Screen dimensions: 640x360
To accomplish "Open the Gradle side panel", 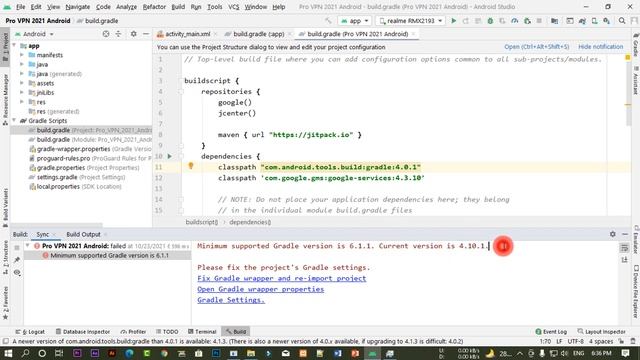I will (x=636, y=44).
